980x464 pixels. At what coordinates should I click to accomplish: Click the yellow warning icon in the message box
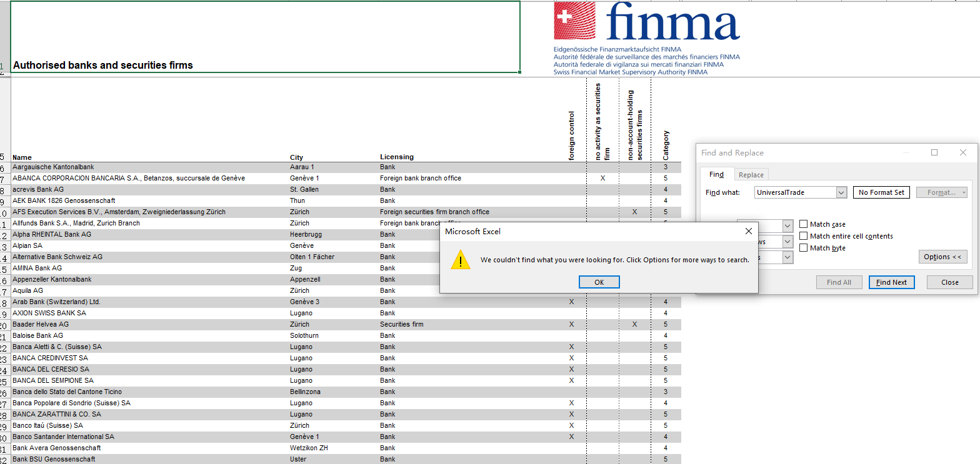pos(461,259)
